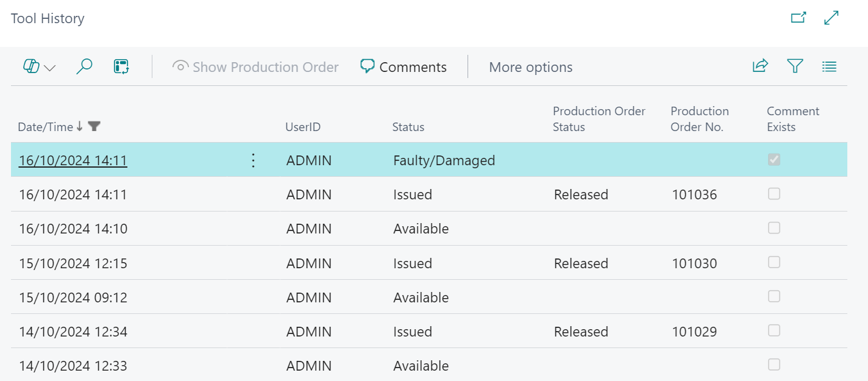Check the Comment Exists box for order 101036
868x381 pixels.
click(774, 194)
